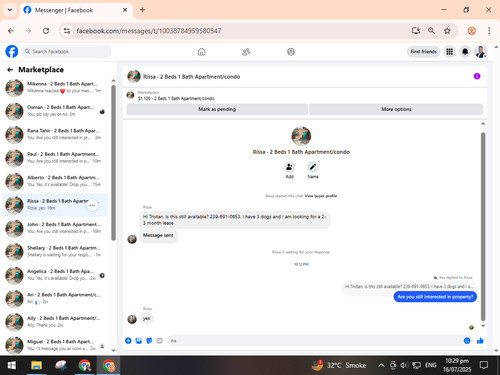Open a new browser tab
Image resolution: width=500 pixels, height=375 pixels.
coord(142,10)
